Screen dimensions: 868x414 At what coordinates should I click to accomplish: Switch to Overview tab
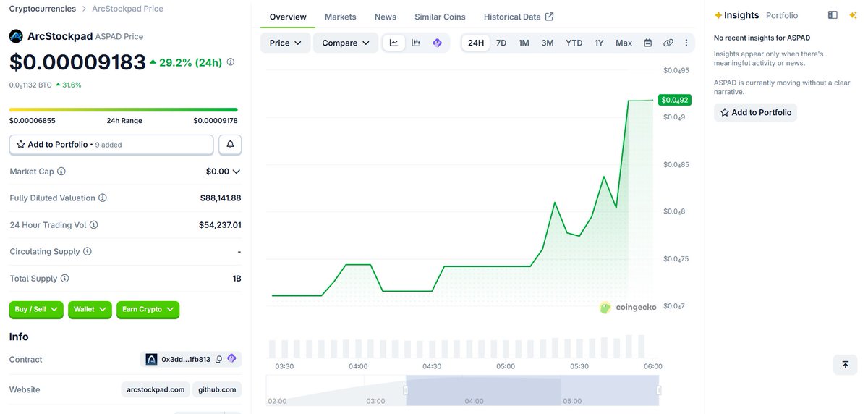pyautogui.click(x=288, y=17)
